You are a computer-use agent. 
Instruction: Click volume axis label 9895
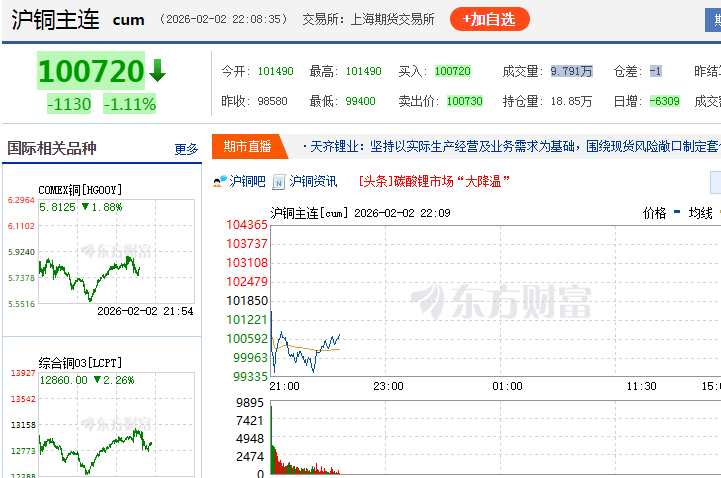250,403
